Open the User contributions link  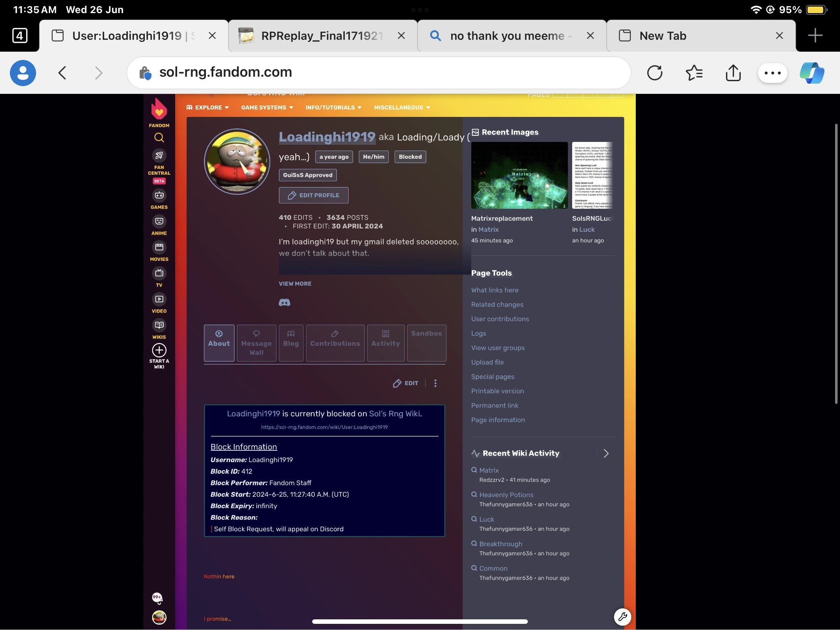click(x=500, y=319)
